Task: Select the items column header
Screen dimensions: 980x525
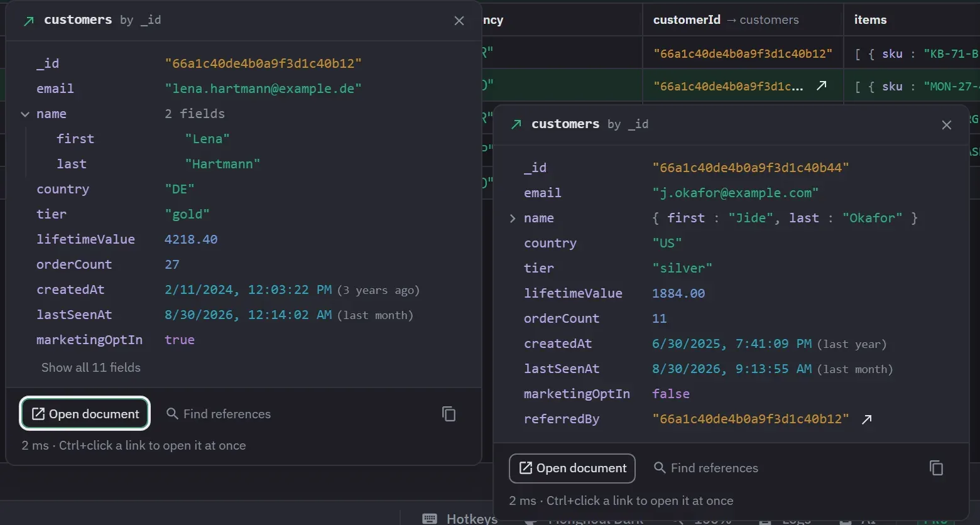Action: pyautogui.click(x=912, y=19)
